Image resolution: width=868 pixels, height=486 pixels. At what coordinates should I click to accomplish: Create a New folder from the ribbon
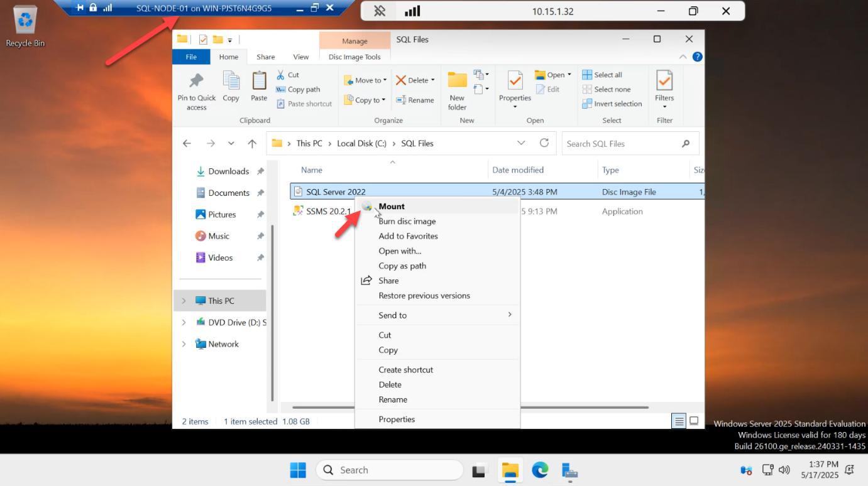[x=457, y=90]
